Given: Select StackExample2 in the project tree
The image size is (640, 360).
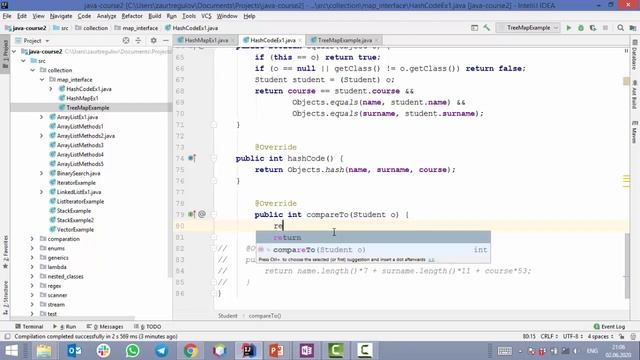Looking at the screenshot, I should click(75, 220).
